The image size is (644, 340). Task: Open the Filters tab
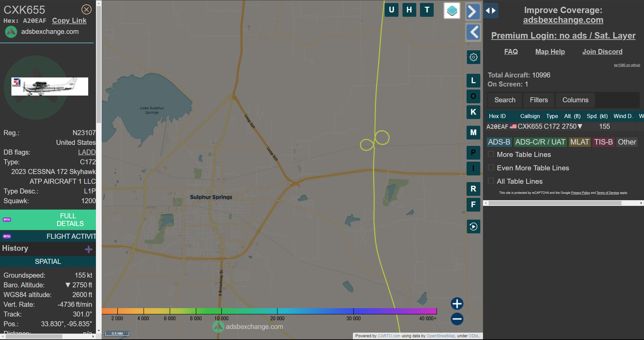coord(539,100)
